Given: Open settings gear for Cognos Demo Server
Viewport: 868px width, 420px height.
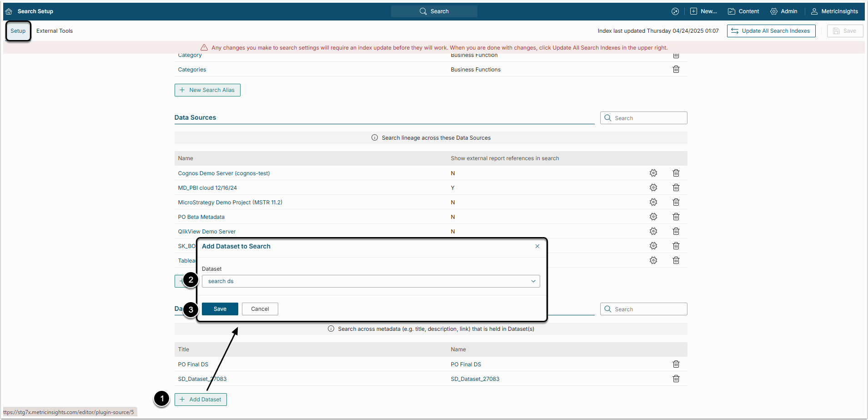Looking at the screenshot, I should click(x=653, y=173).
